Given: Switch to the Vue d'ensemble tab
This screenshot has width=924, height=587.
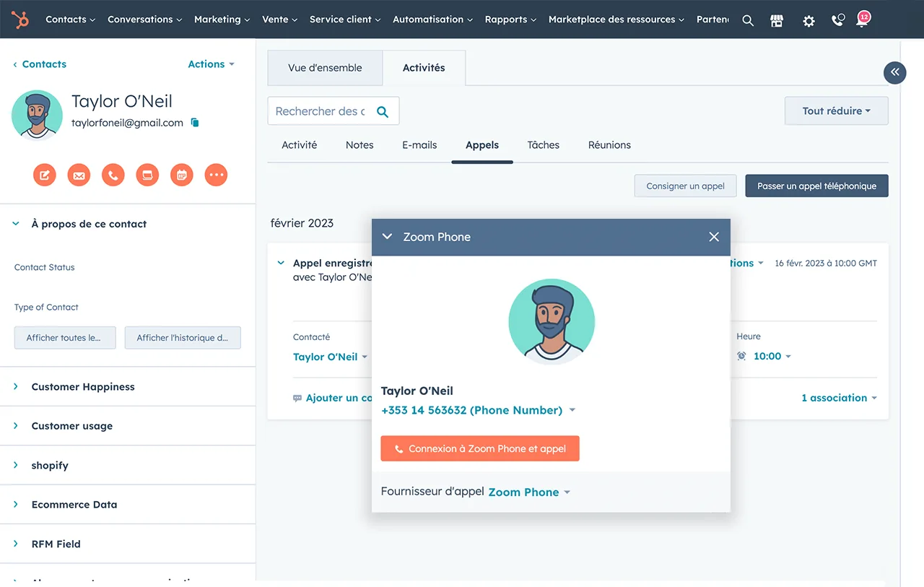Looking at the screenshot, I should click(325, 68).
